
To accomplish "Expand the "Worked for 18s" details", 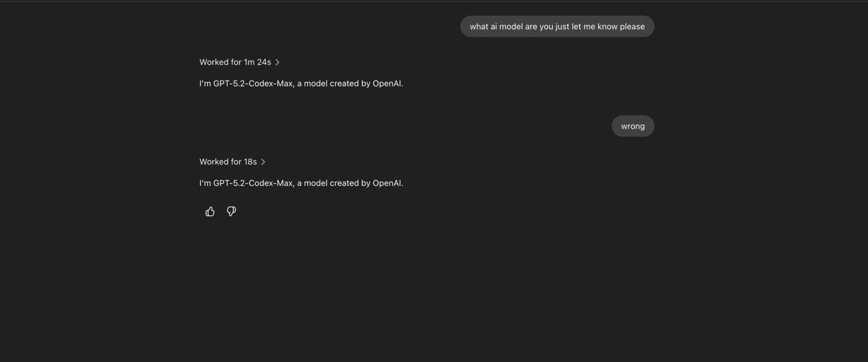I will coord(228,162).
